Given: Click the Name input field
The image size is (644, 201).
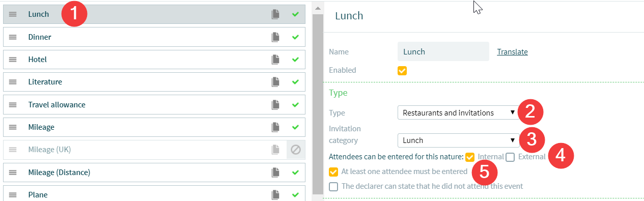Looking at the screenshot, I should point(443,51).
